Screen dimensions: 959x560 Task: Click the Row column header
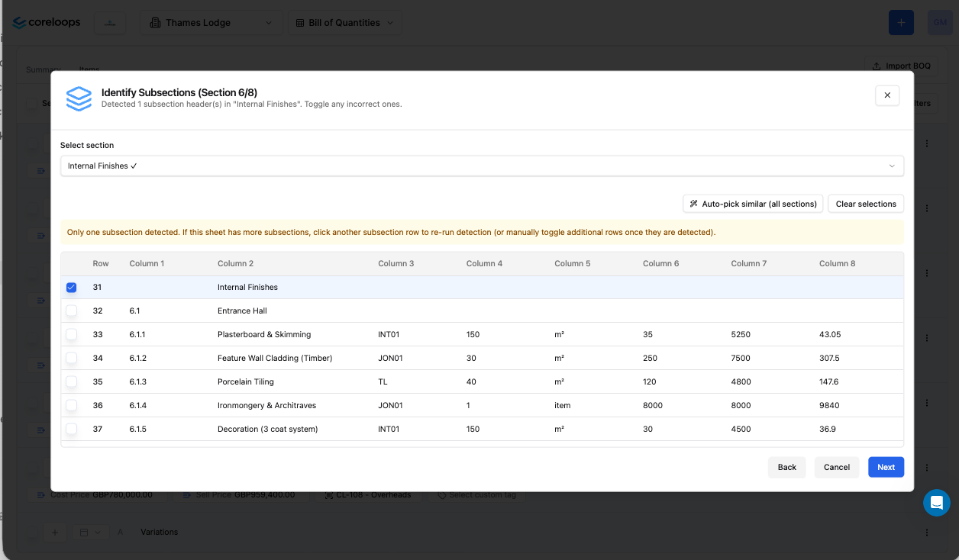click(101, 264)
